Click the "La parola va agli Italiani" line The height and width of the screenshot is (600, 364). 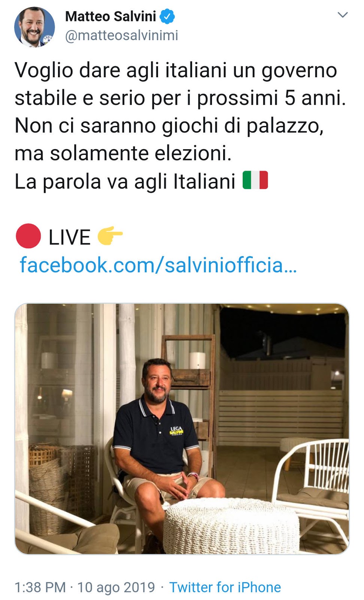[125, 181]
